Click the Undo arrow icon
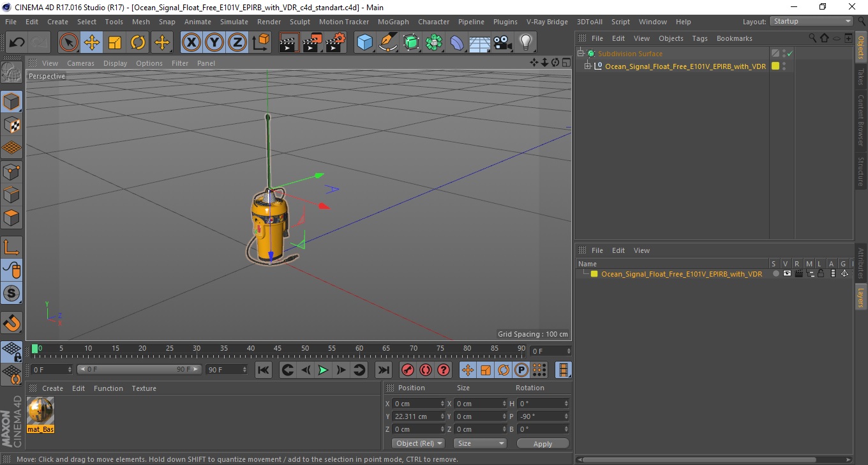Image resolution: width=868 pixels, height=465 pixels. (x=17, y=43)
